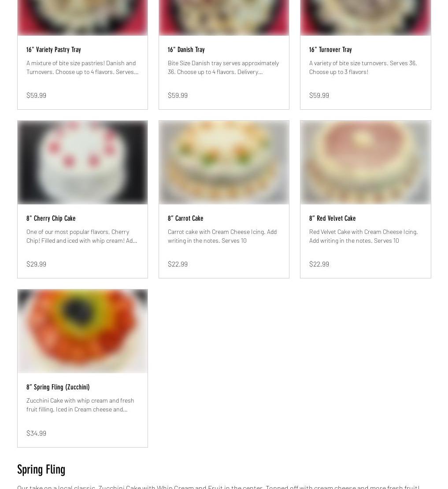
Task: Open the 8" Red Velvet Cake photo
Action: (x=365, y=163)
